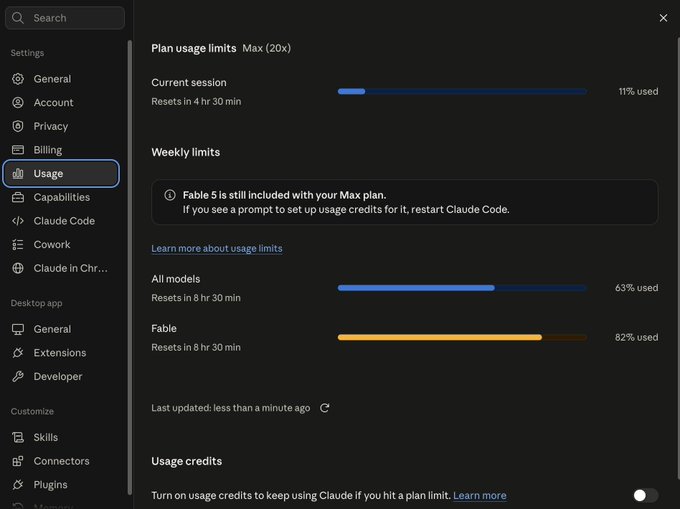
Task: Open Learn more about usage limits link
Action: coord(217,248)
